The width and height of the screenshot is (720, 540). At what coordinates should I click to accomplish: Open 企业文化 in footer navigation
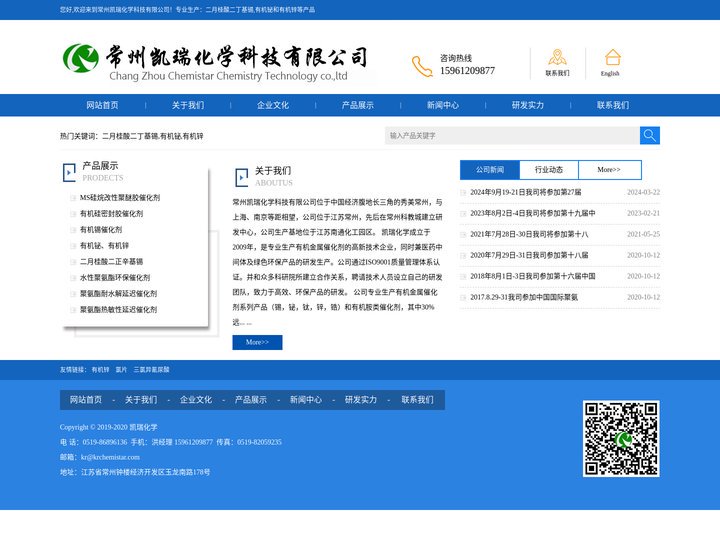click(196, 400)
